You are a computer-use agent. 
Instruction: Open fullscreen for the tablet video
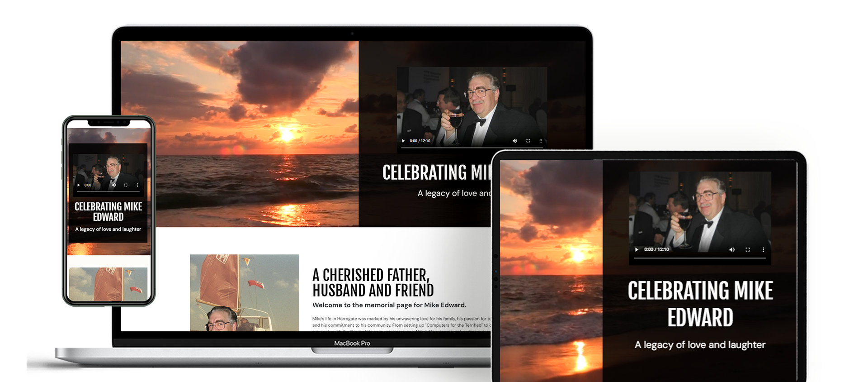[x=748, y=249]
